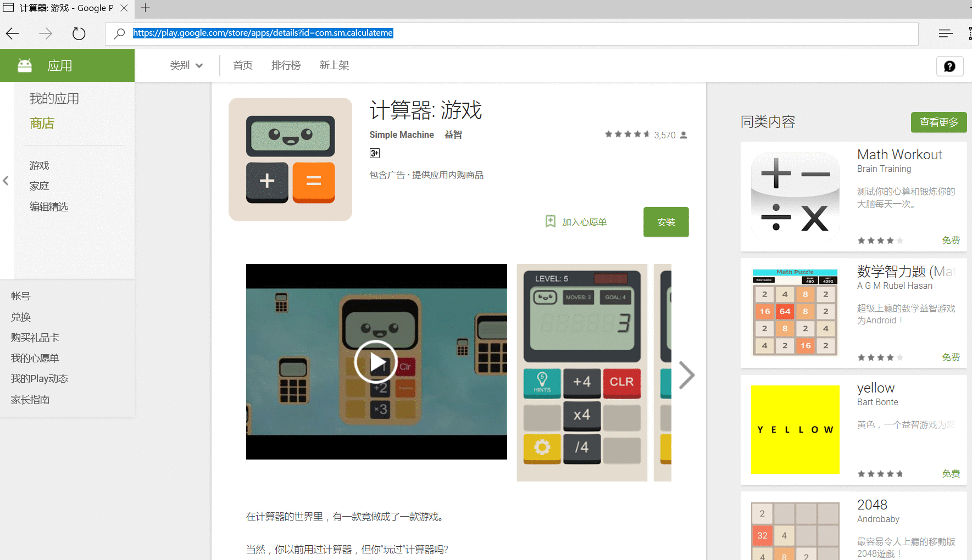Viewport: 972px width, 560px height.
Task: Open the help question mark icon
Action: (949, 66)
